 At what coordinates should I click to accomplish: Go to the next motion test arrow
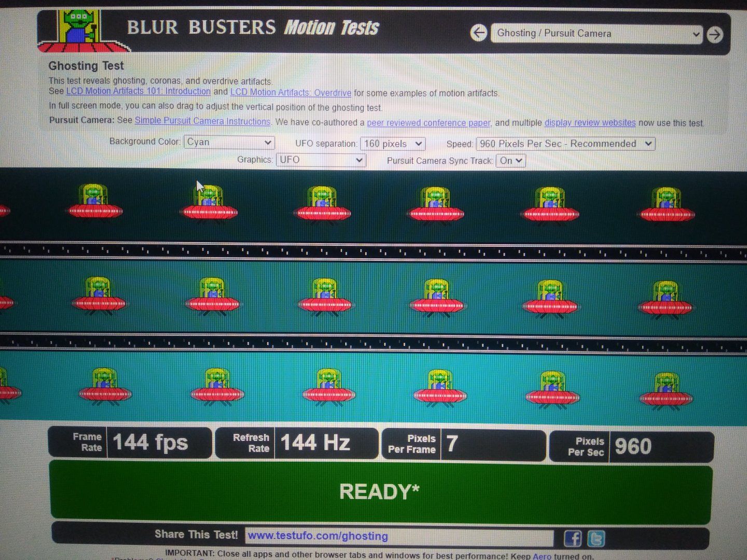[715, 35]
